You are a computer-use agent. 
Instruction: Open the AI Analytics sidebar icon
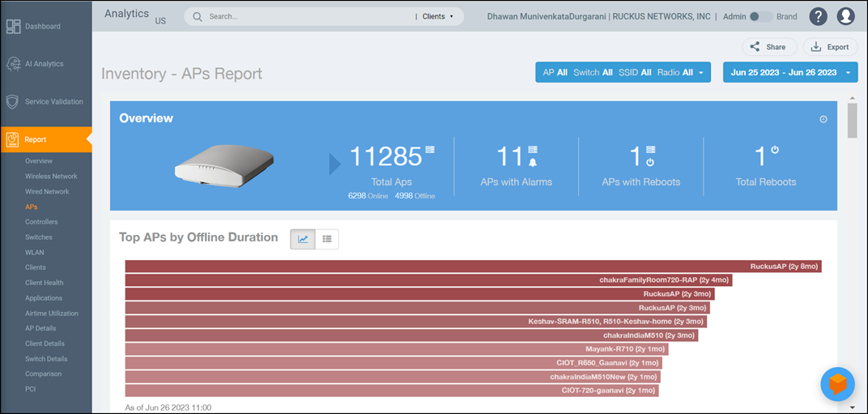pyautogui.click(x=13, y=64)
